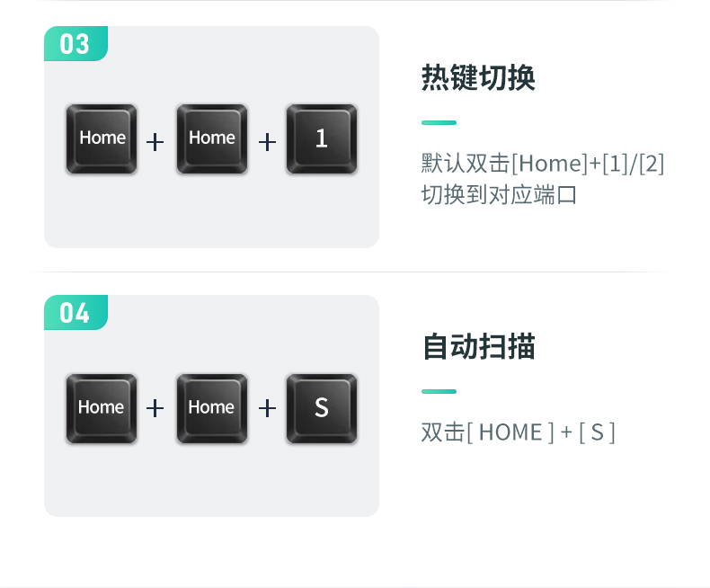Click the 双击[ HOME ] + [ S ] description

pyautogui.click(x=518, y=432)
